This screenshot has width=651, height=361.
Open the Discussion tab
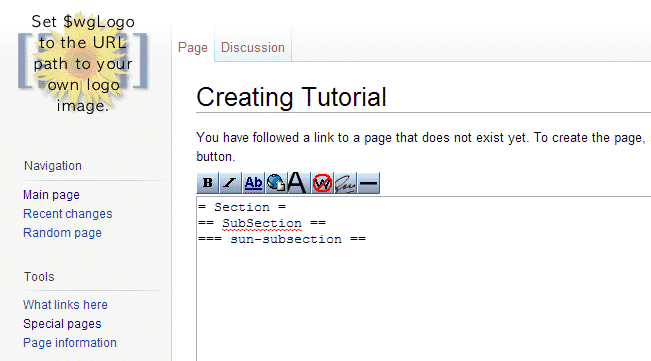(253, 48)
